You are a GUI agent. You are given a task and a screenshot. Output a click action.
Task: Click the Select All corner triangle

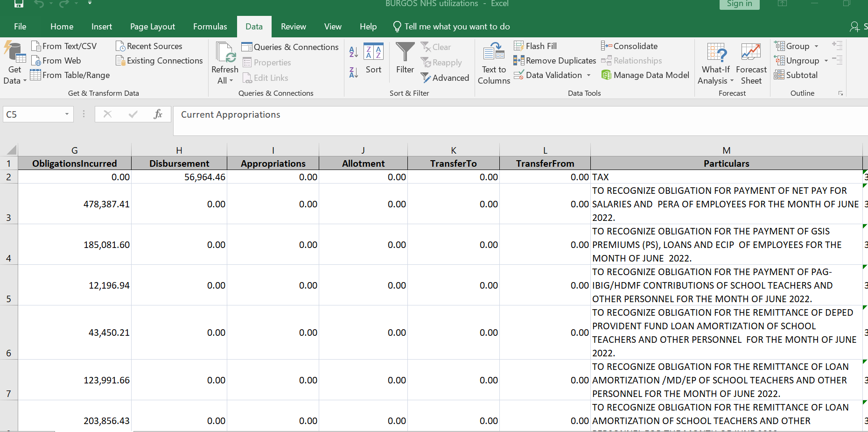coord(11,150)
